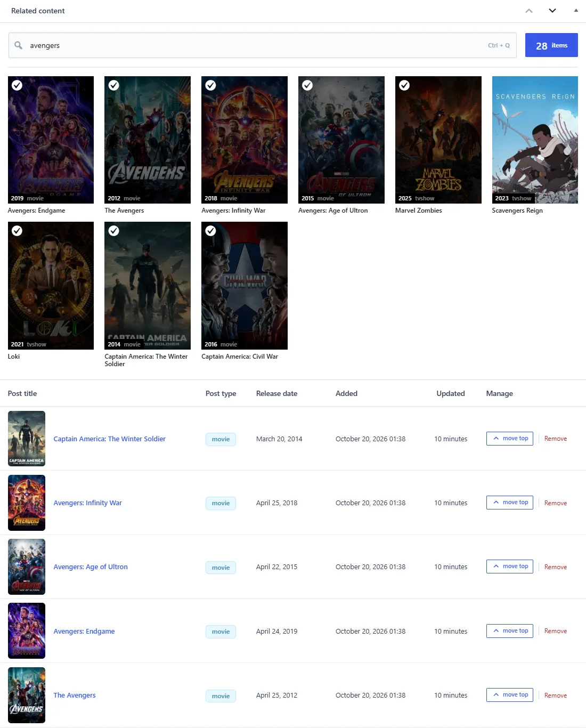Click The Avengers row thumbnail
Viewport: 586px width, 728px height.
tap(27, 695)
